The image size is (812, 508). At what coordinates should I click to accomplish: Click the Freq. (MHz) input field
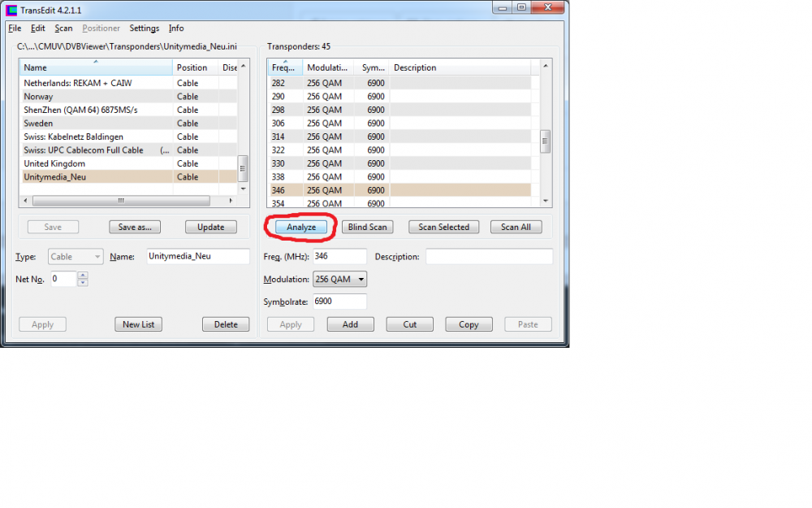tap(339, 257)
